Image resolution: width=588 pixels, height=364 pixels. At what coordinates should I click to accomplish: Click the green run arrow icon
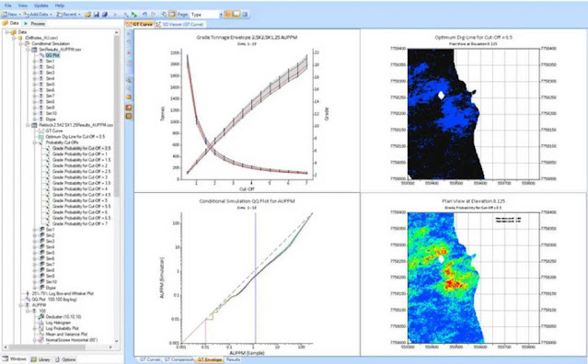tap(134, 14)
